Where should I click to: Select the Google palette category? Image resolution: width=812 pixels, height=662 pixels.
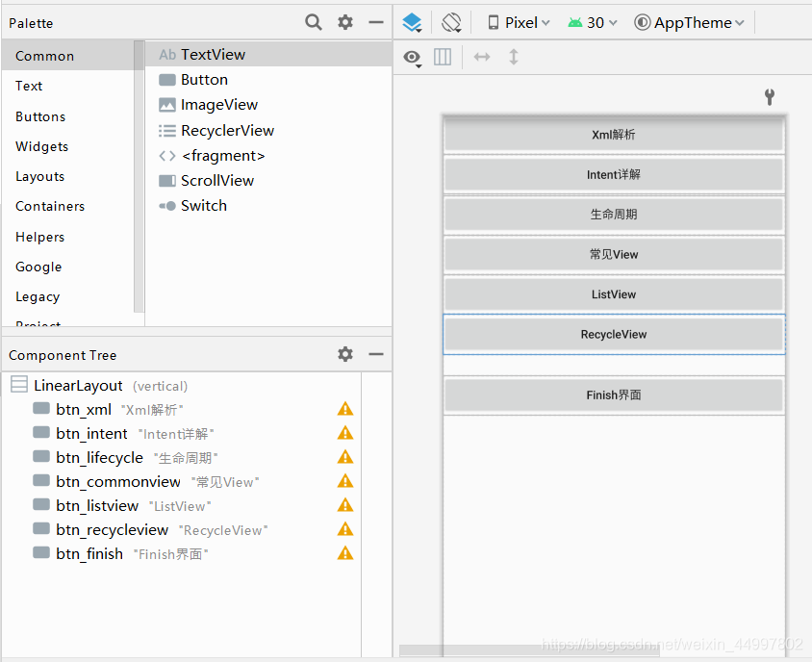(68, 267)
